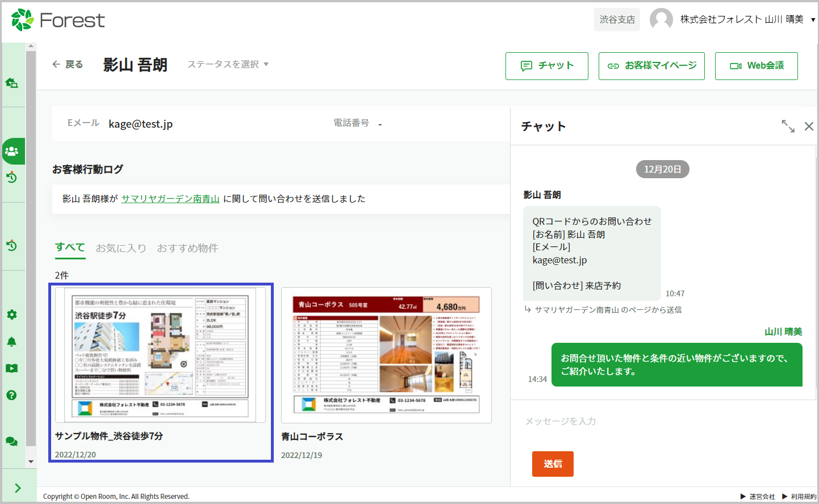Image resolution: width=819 pixels, height=504 pixels.
Task: Close the chat panel
Action: [x=809, y=127]
